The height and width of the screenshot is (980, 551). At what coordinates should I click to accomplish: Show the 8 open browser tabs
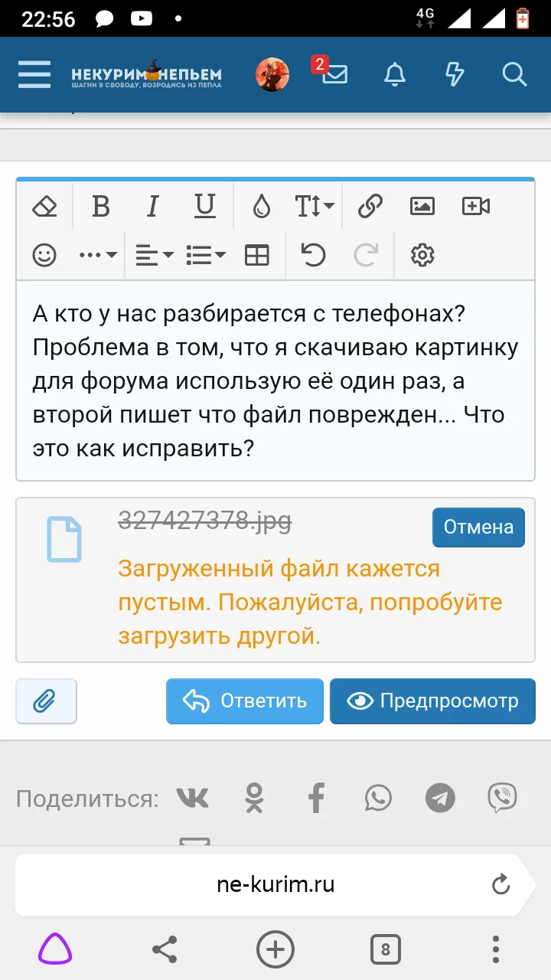pos(386,950)
